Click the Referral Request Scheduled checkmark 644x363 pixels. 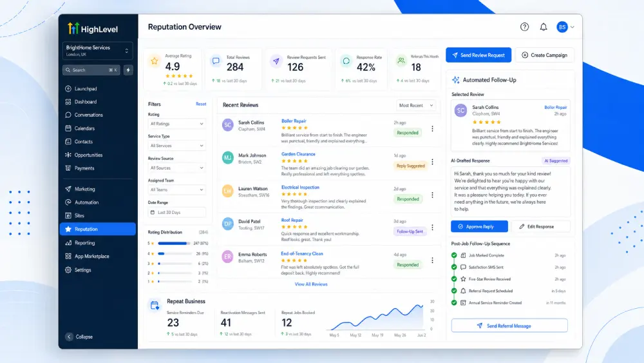coord(454,291)
